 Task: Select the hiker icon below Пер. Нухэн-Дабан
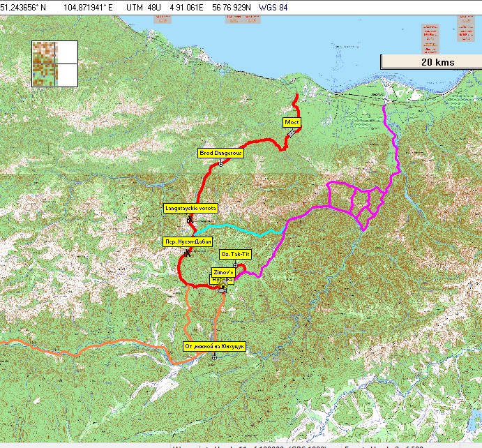[188, 253]
